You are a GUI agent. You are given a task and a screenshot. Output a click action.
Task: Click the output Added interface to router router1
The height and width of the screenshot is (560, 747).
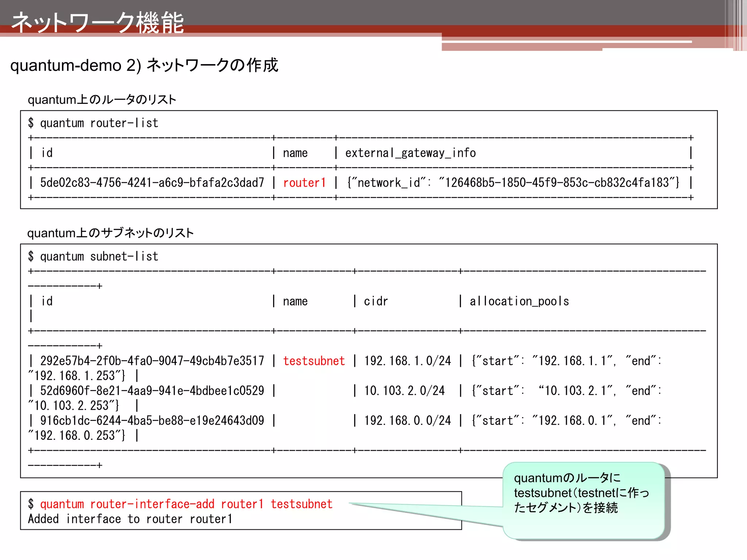pos(130,519)
